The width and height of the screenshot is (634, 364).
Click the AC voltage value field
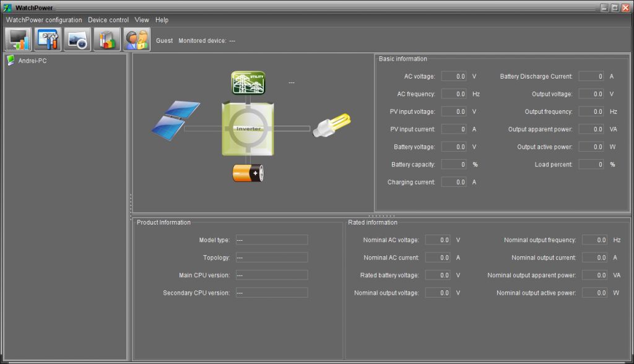click(454, 76)
